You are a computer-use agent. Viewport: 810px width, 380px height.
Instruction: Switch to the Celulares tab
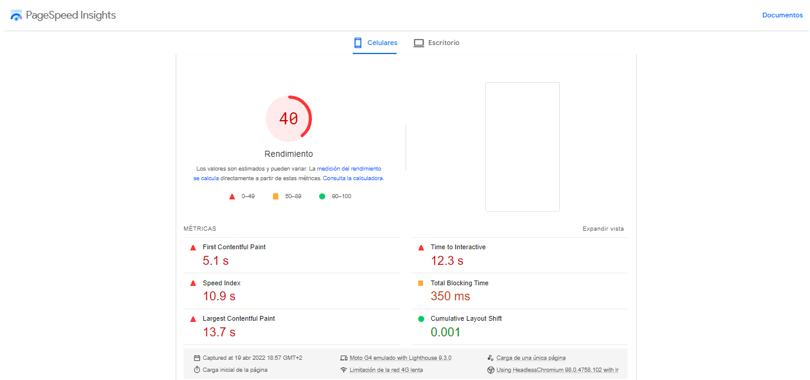(375, 43)
